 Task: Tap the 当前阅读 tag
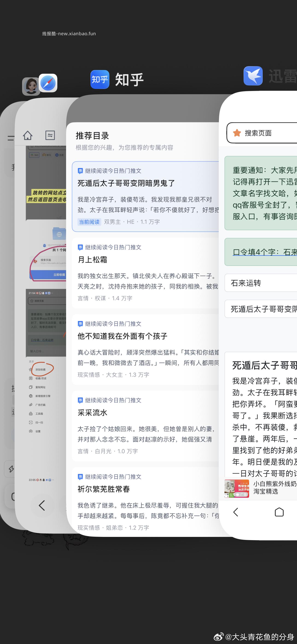89,222
